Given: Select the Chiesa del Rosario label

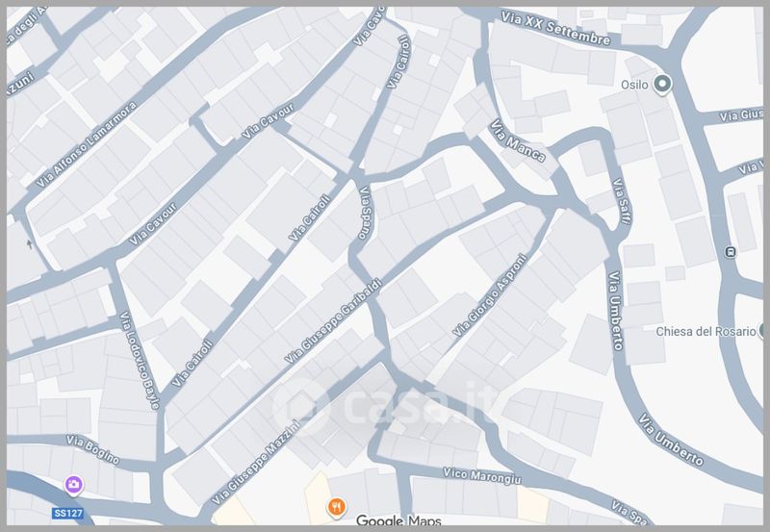Looking at the screenshot, I should tap(706, 332).
